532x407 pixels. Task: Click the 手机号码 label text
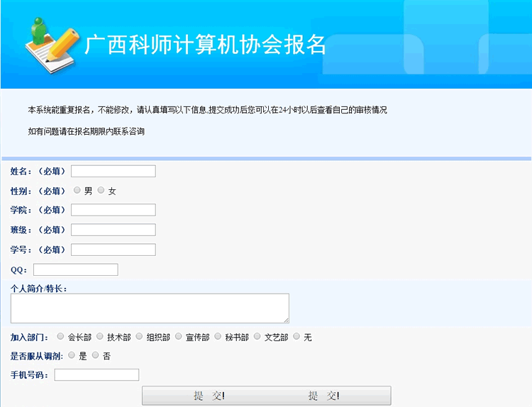click(29, 375)
